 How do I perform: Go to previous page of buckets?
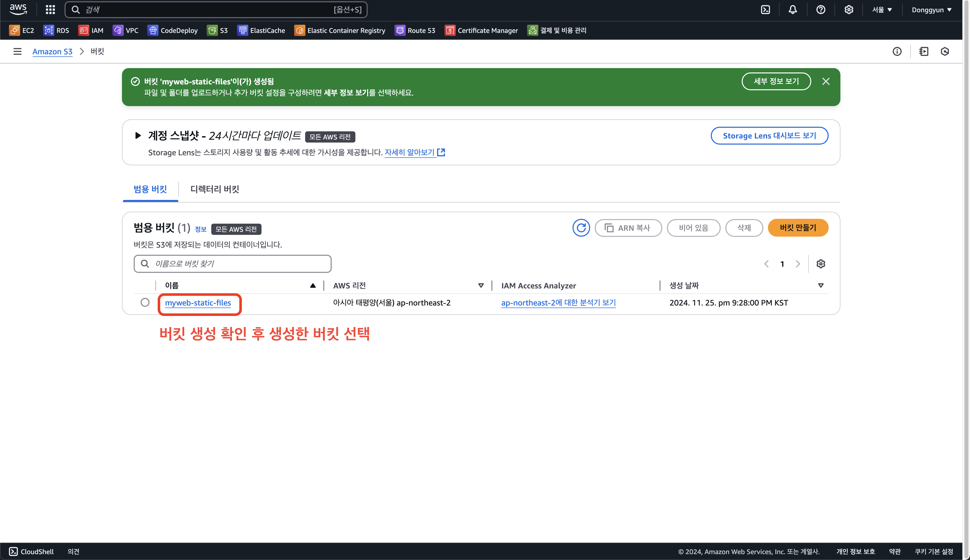766,264
